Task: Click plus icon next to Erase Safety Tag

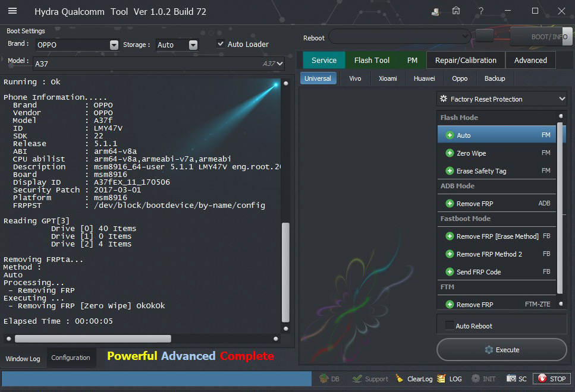Action: (450, 170)
